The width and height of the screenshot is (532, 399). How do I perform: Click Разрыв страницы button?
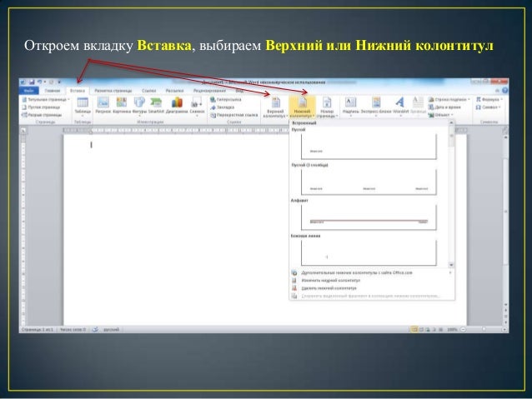click(x=42, y=115)
